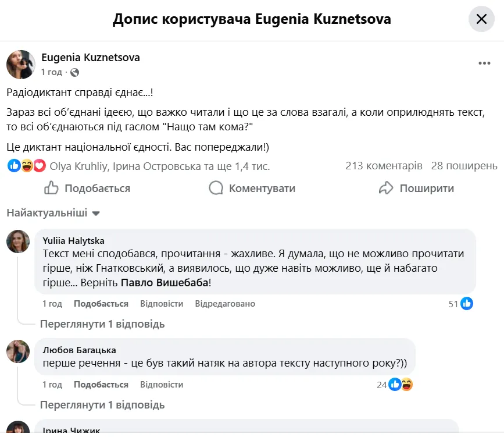This screenshot has width=504, height=437.
Task: Click the Коментувати speech bubble button
Action: (x=252, y=189)
